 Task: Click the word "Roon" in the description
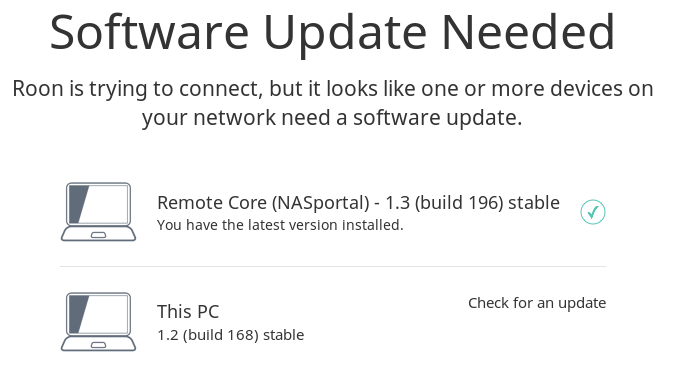(x=38, y=89)
